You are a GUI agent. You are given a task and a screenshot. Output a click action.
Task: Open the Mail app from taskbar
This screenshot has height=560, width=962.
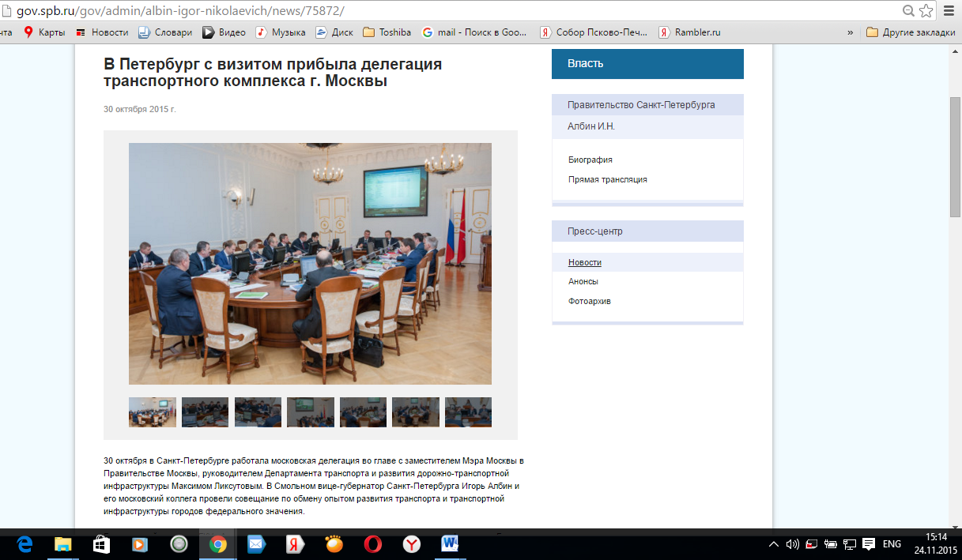tap(256, 544)
